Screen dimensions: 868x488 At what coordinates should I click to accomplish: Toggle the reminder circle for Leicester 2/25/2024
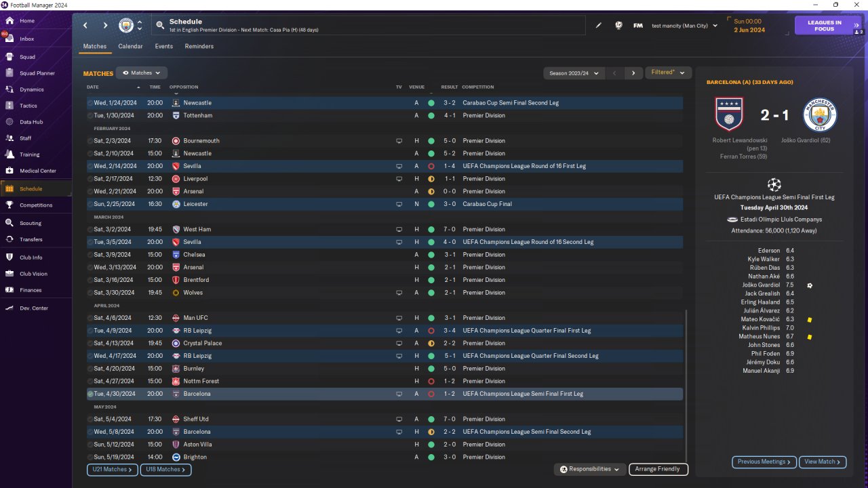(90, 204)
